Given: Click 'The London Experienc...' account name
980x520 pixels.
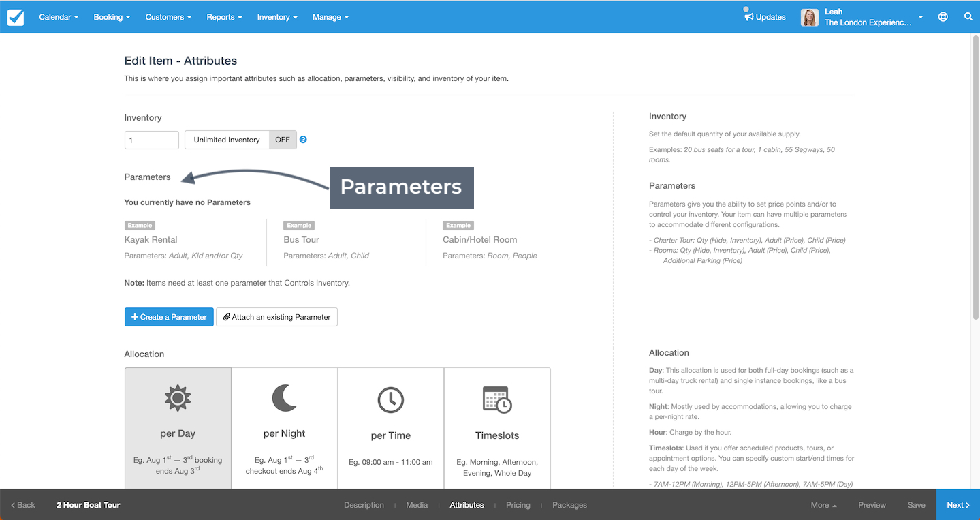Looking at the screenshot, I should pos(868,22).
